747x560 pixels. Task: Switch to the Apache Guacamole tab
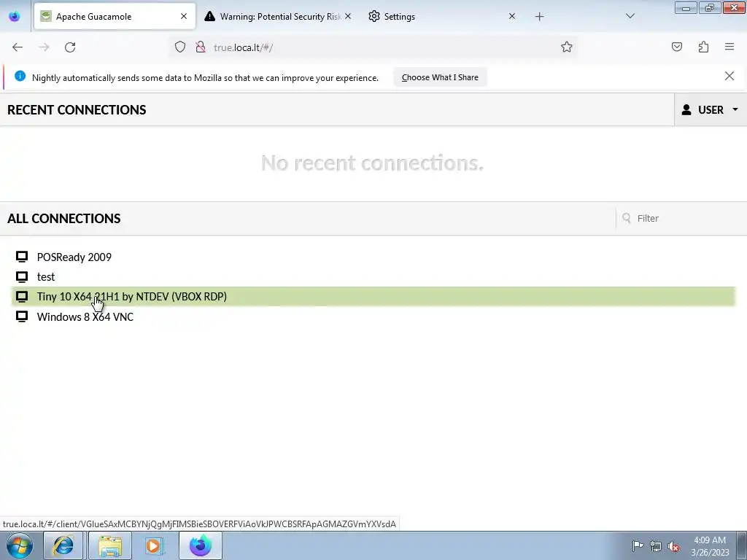tap(115, 16)
